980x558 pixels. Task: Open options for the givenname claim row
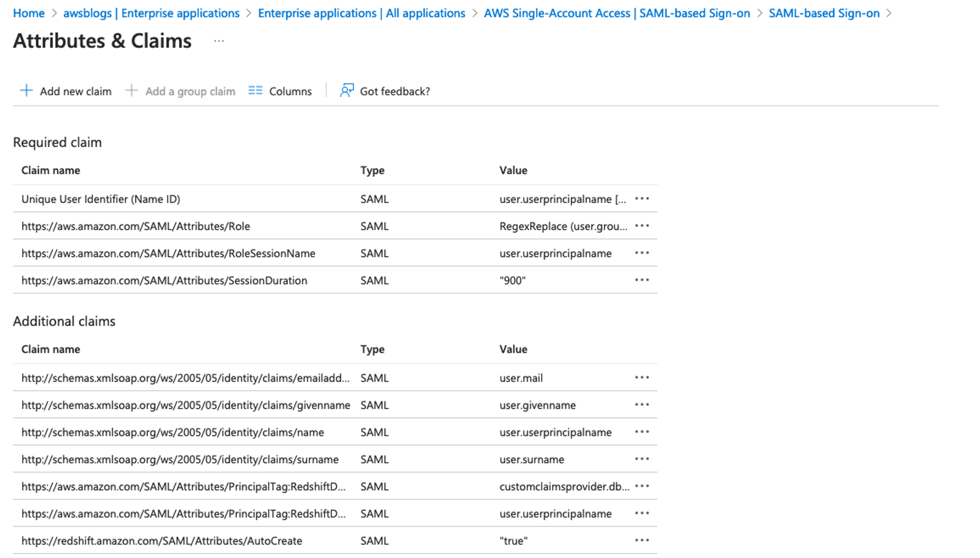(x=642, y=405)
